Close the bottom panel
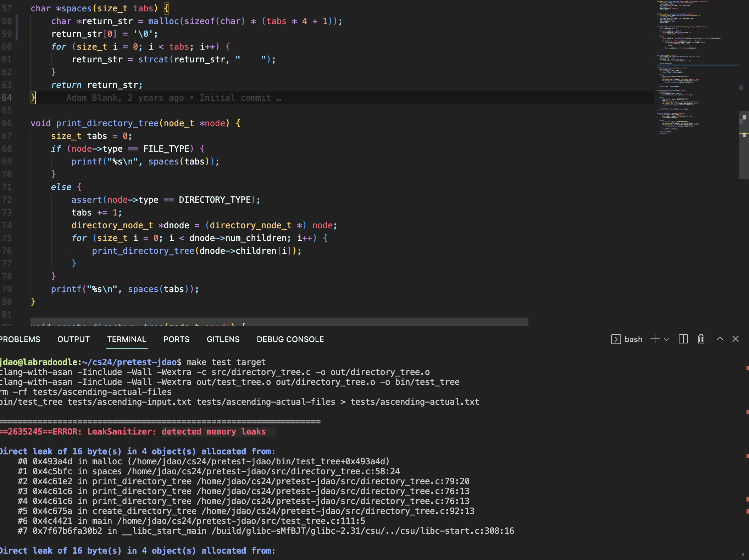749x560 pixels. 736,339
